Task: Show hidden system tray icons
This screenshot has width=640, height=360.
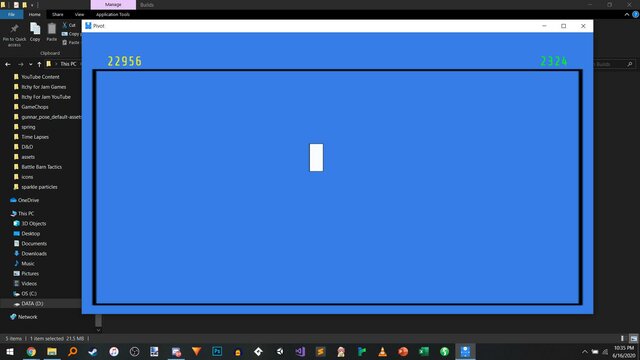Action: tap(584, 351)
